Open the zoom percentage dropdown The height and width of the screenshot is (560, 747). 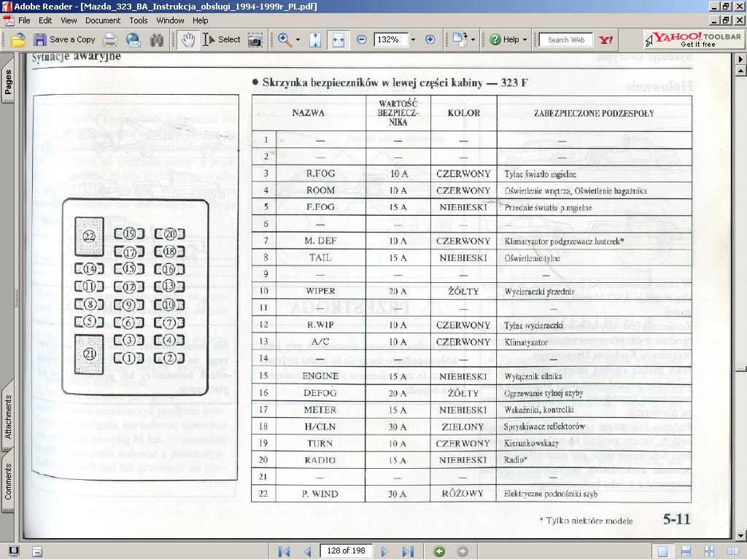413,39
